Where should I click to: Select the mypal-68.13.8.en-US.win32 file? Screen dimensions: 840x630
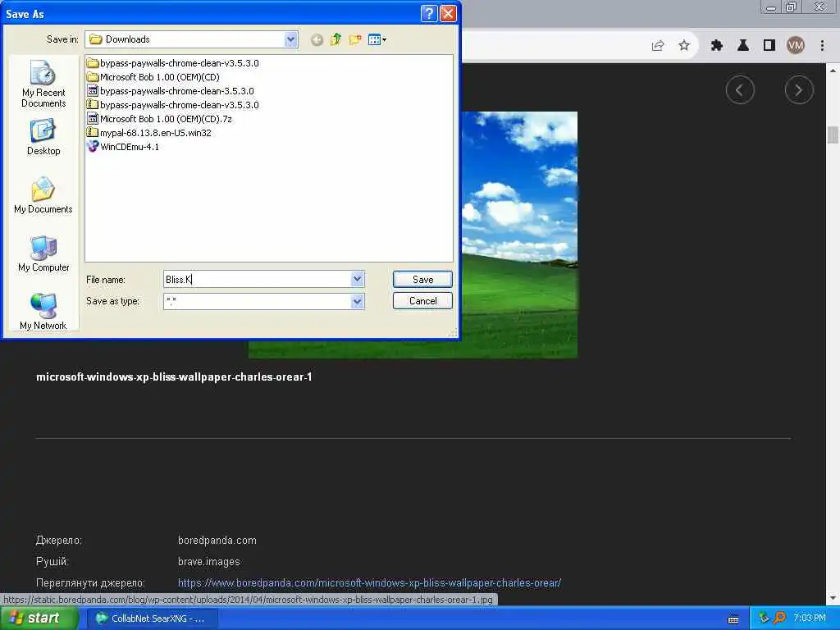[149, 133]
